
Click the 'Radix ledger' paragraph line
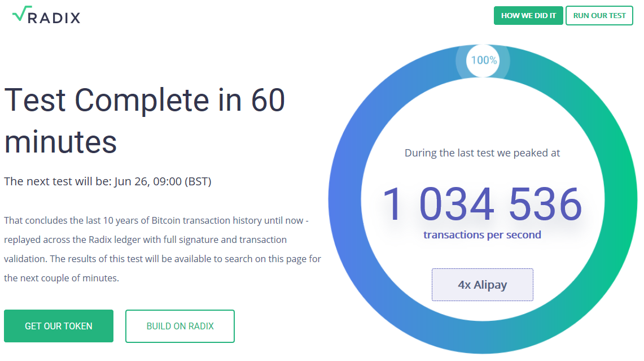click(x=146, y=240)
